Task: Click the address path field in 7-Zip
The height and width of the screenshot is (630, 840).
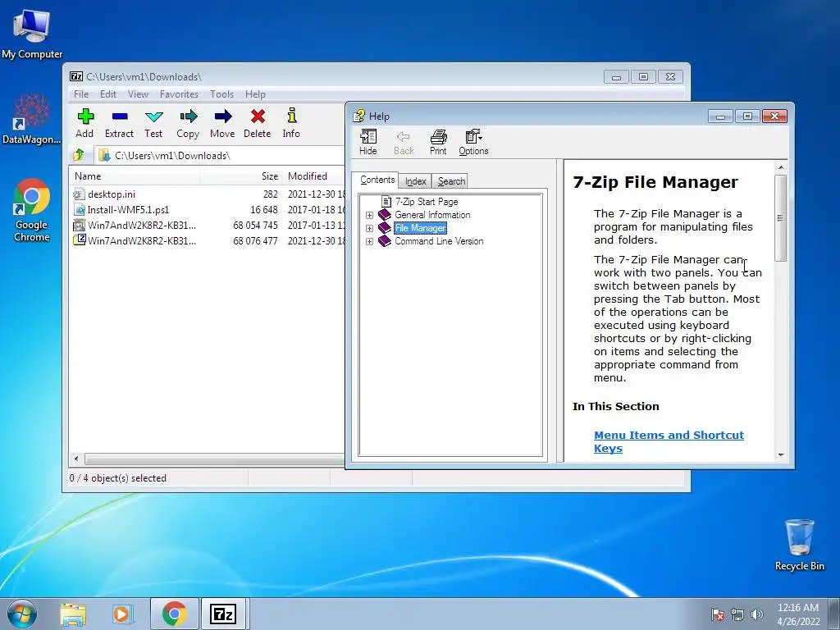Action: (x=220, y=155)
